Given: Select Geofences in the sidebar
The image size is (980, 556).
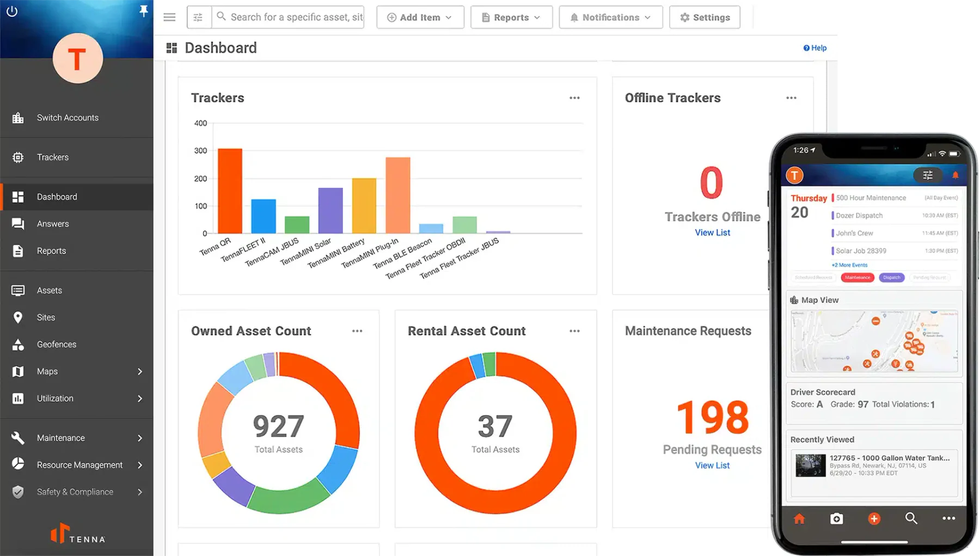Looking at the screenshot, I should point(77,344).
